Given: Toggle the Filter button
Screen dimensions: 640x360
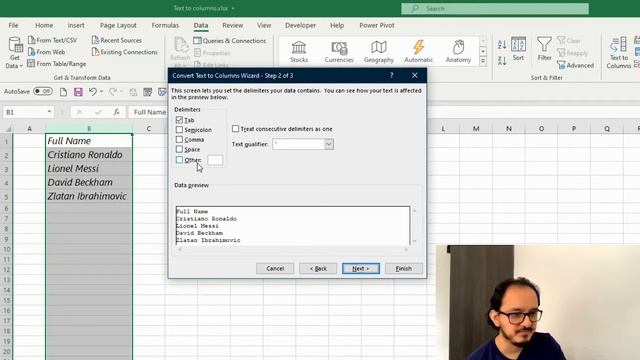Looking at the screenshot, I should [544, 49].
